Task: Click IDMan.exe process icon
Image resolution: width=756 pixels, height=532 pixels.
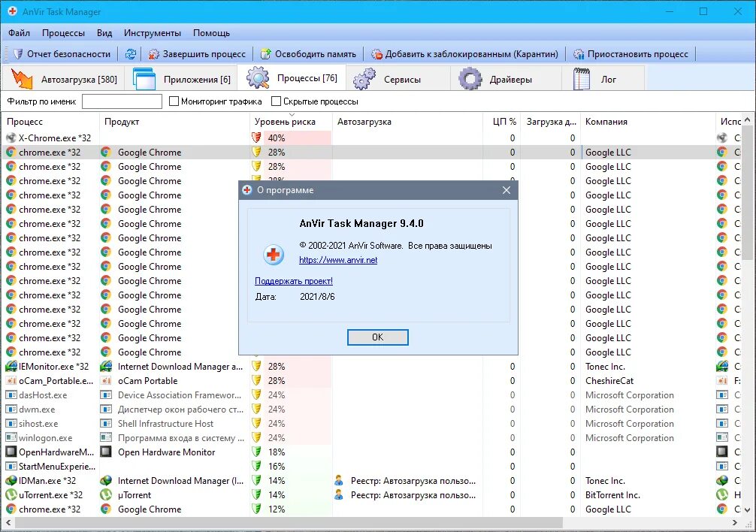Action: [11, 480]
